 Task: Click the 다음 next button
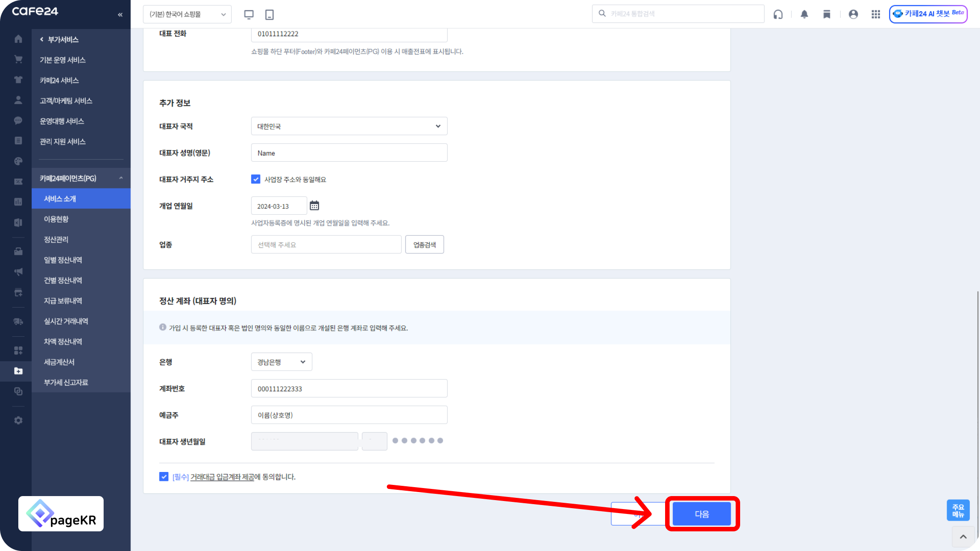point(702,514)
